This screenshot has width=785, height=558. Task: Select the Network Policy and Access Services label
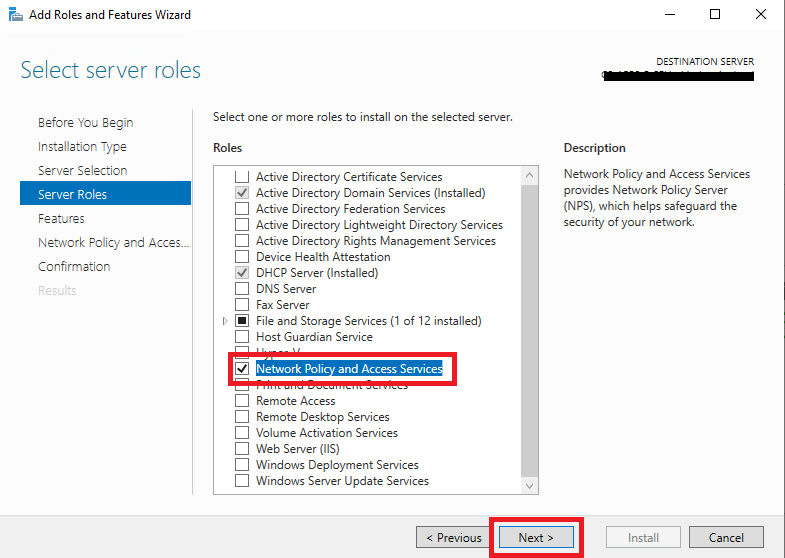[349, 369]
